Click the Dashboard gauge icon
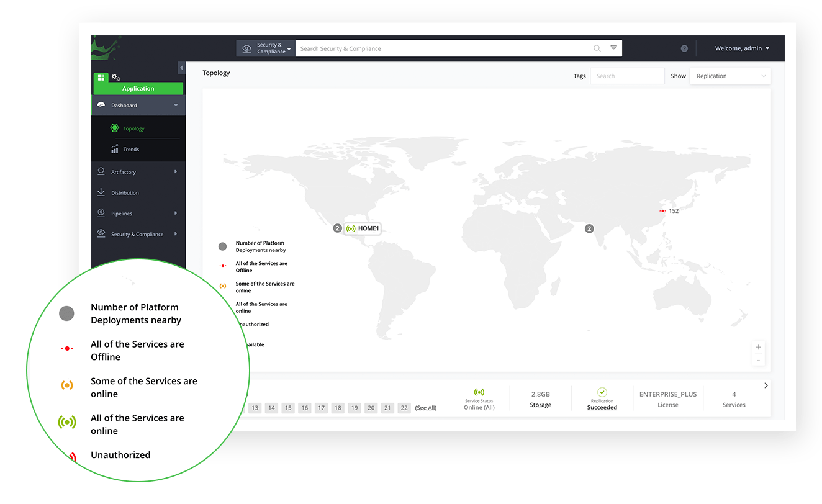The height and width of the screenshot is (504, 822). [101, 105]
